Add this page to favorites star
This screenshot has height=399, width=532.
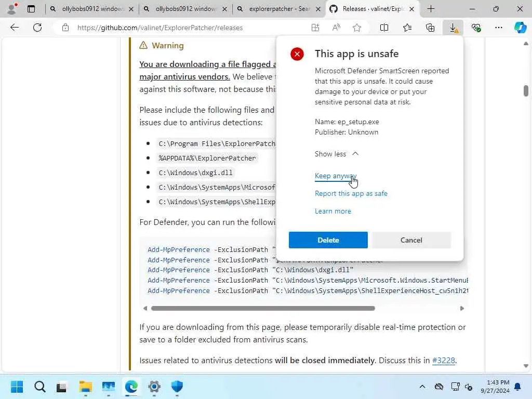pyautogui.click(x=356, y=28)
